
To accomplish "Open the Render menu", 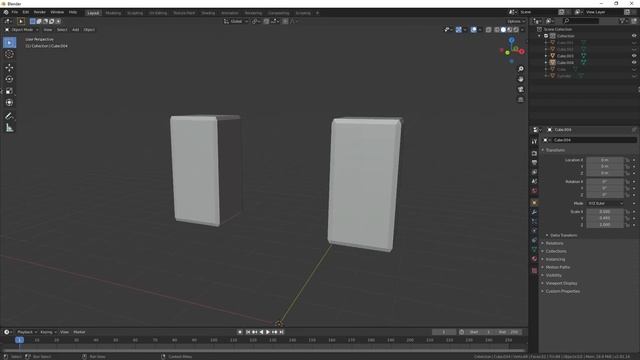I will 40,12.
